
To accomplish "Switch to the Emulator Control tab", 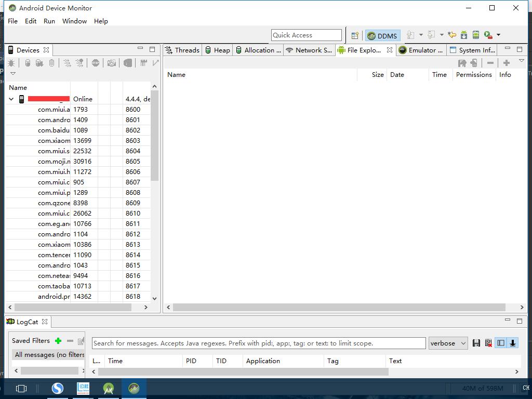I will point(421,50).
